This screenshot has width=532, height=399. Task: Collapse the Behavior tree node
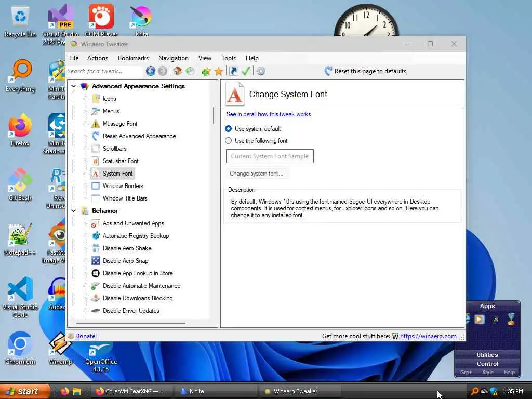73,211
